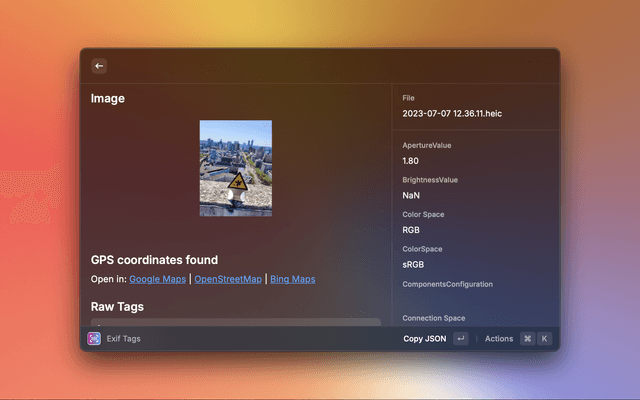Open the Actions menu

click(499, 338)
